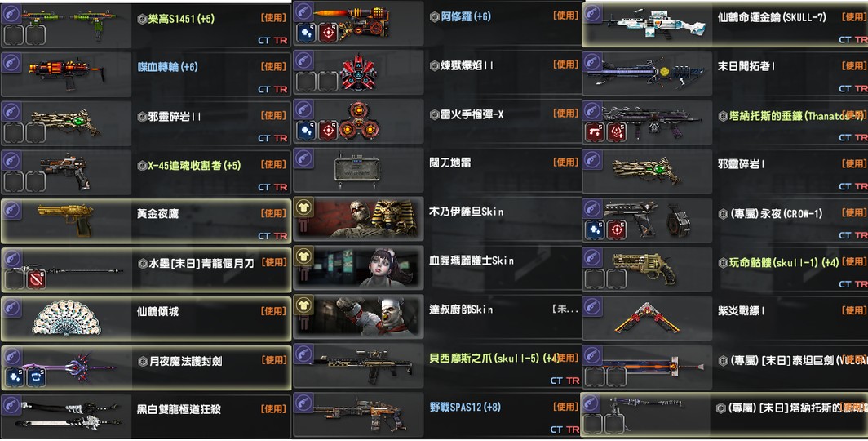Image resolution: width=868 pixels, height=441 pixels.
Task: Select the 仙鶴傾城 fan weapon image
Action: (67, 318)
